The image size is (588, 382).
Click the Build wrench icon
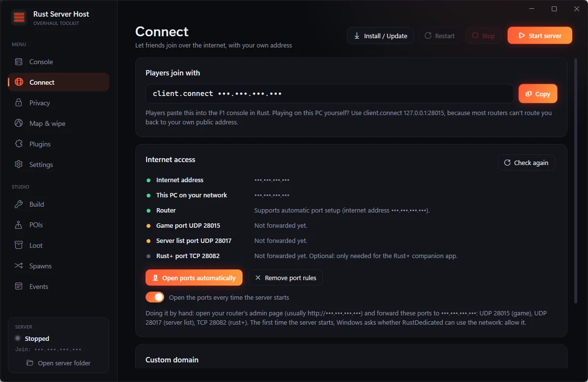click(x=19, y=204)
